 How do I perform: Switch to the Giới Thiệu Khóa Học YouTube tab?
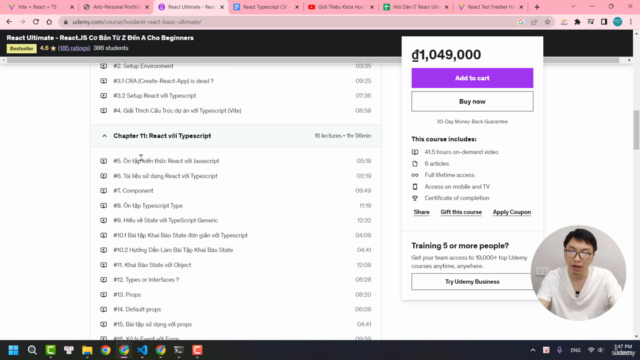click(x=341, y=7)
